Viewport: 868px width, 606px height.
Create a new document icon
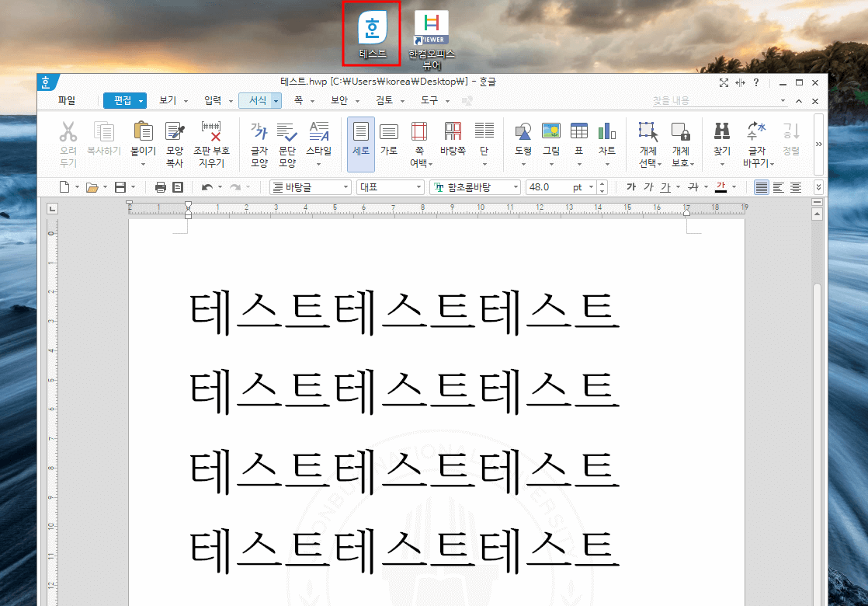(x=64, y=187)
